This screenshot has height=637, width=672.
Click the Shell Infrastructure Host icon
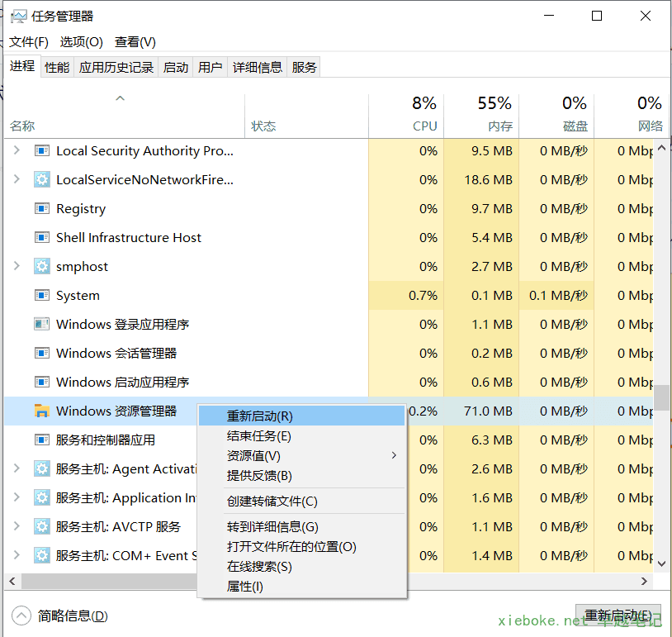click(41, 238)
